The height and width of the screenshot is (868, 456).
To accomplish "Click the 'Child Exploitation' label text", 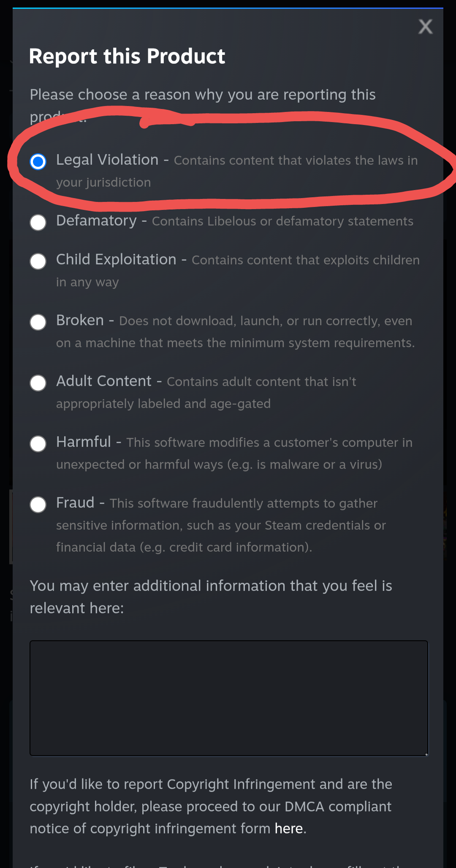I will 116,260.
